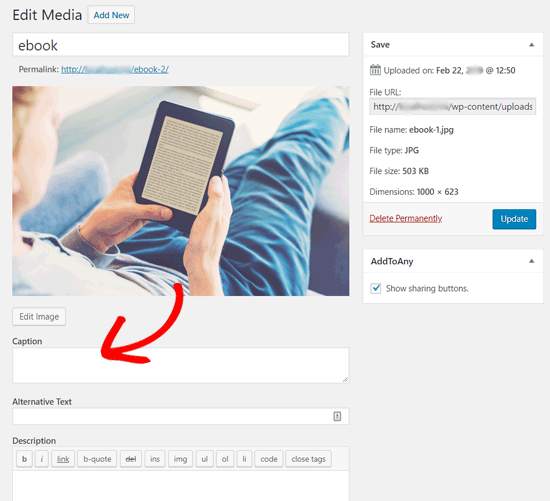Viewport: 550px width, 501px height.
Task: Click the file size 503 KB
Action: pos(416,171)
